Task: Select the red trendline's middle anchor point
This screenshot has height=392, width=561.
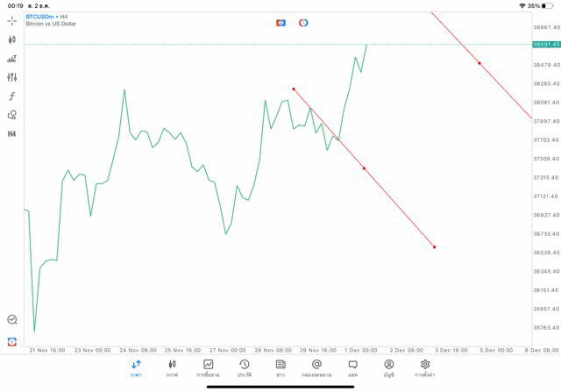Action: pyautogui.click(x=364, y=168)
